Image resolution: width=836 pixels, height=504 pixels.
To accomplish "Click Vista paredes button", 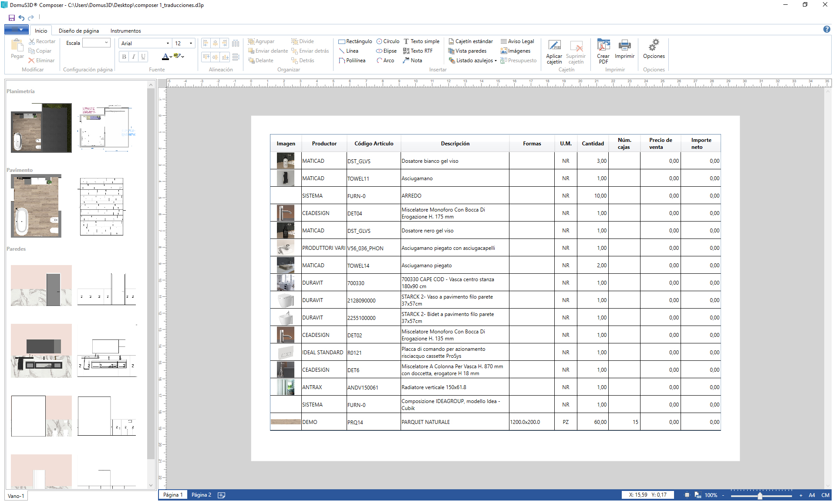I will coord(467,51).
